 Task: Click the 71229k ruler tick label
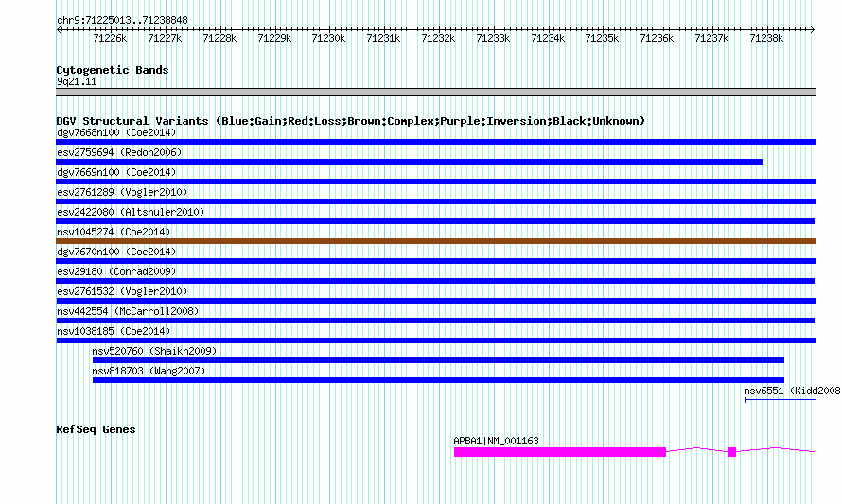(274, 38)
